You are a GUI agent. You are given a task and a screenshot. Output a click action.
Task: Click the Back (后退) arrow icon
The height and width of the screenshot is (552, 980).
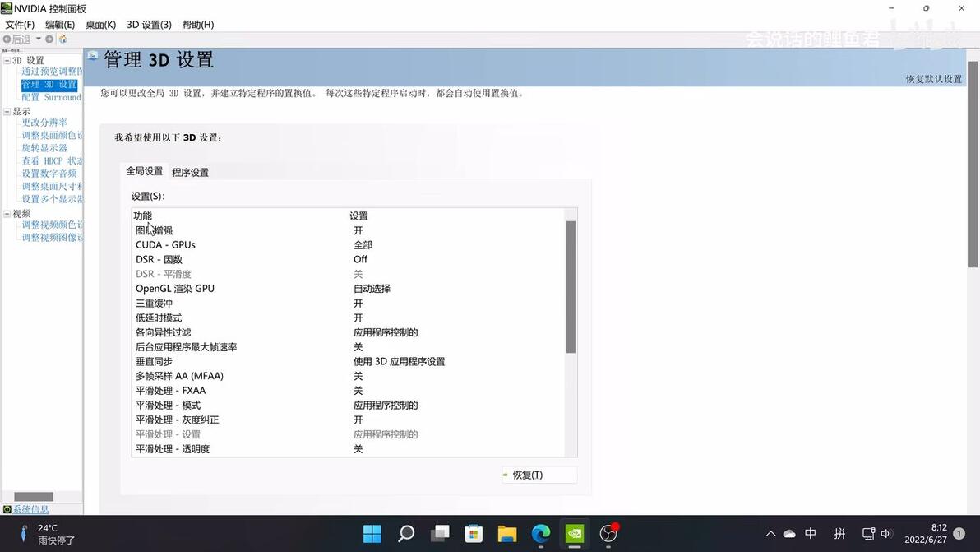point(7,39)
